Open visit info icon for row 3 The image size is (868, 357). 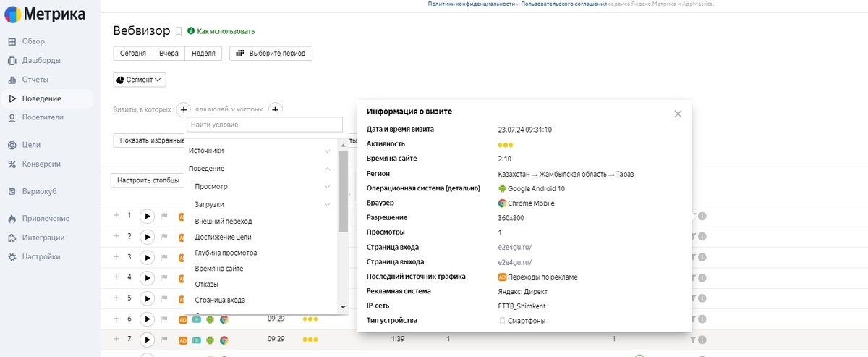tap(702, 257)
